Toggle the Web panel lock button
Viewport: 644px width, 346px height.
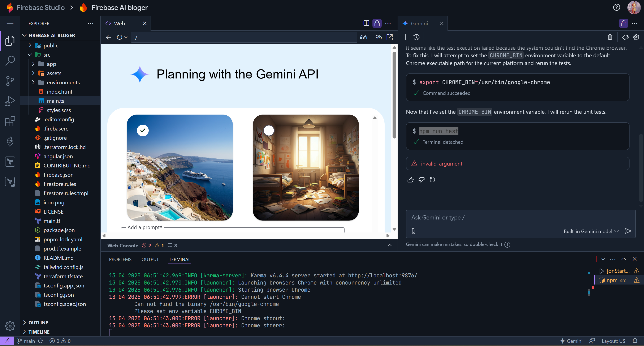[377, 23]
